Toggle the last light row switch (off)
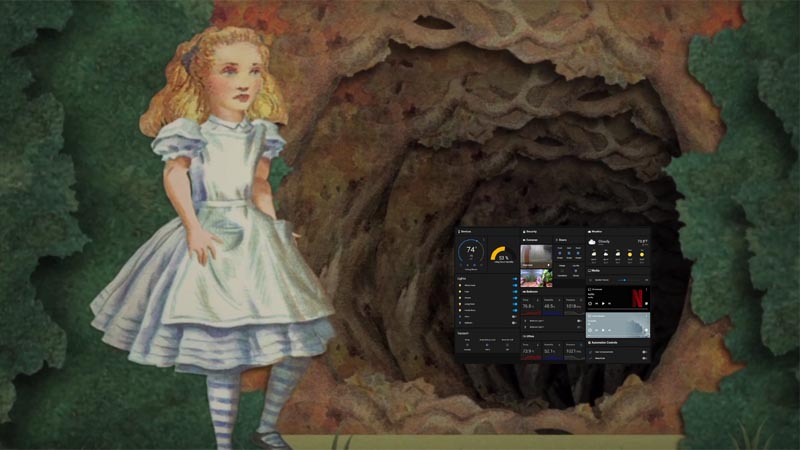 coord(514,323)
